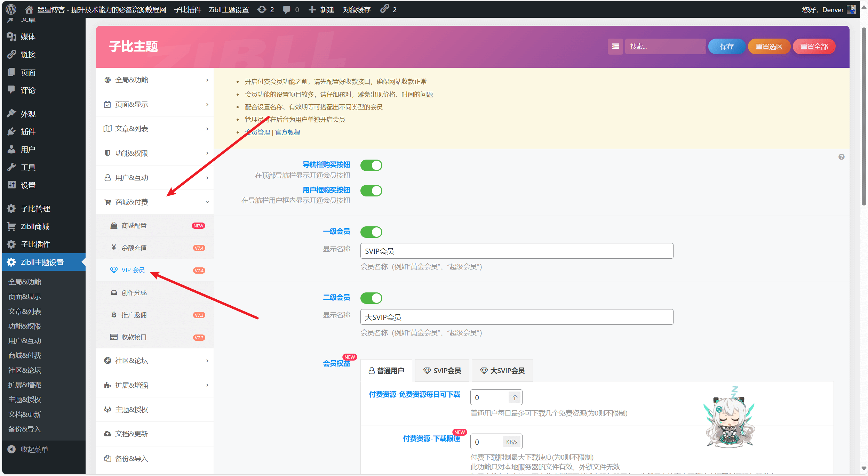Viewport: 868px width, 476px height.
Task: Click the 子比插件 gear icon
Action: pos(11,244)
